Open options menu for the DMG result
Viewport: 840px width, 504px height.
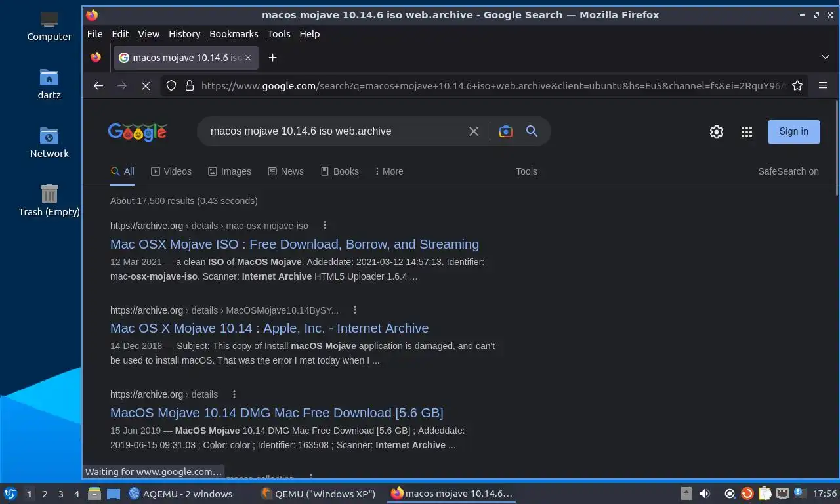pos(234,394)
